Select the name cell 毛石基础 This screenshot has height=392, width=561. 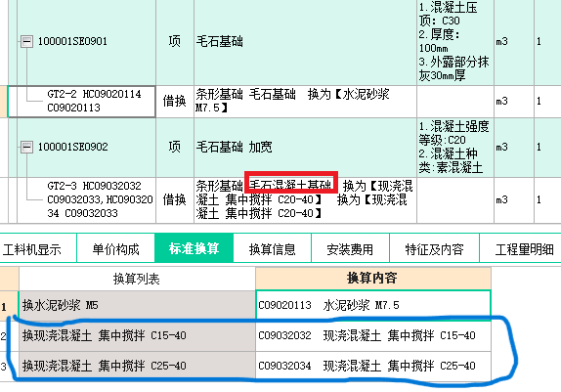tap(305, 42)
